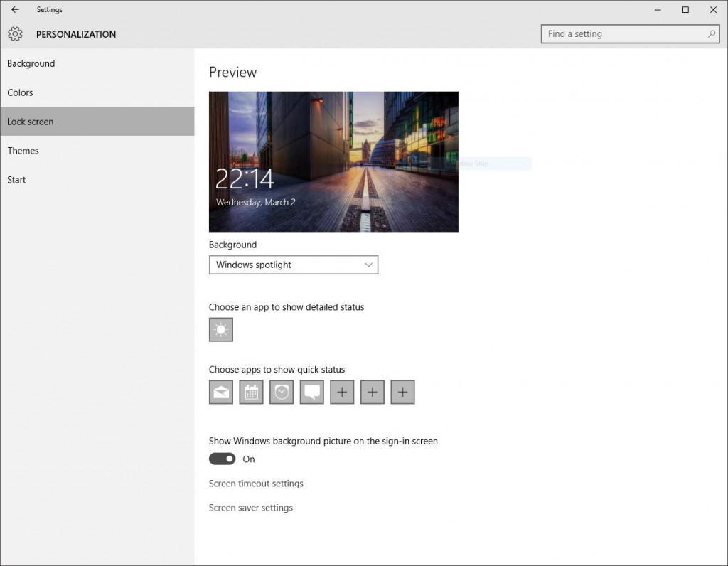The height and width of the screenshot is (566, 728).
Task: Change the Messaging quick status app
Action: tap(311, 393)
